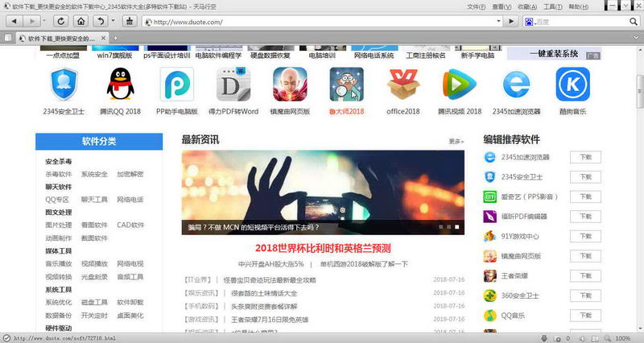Open 系统优化 category link
The height and width of the screenshot is (343, 644).
pyautogui.click(x=59, y=302)
